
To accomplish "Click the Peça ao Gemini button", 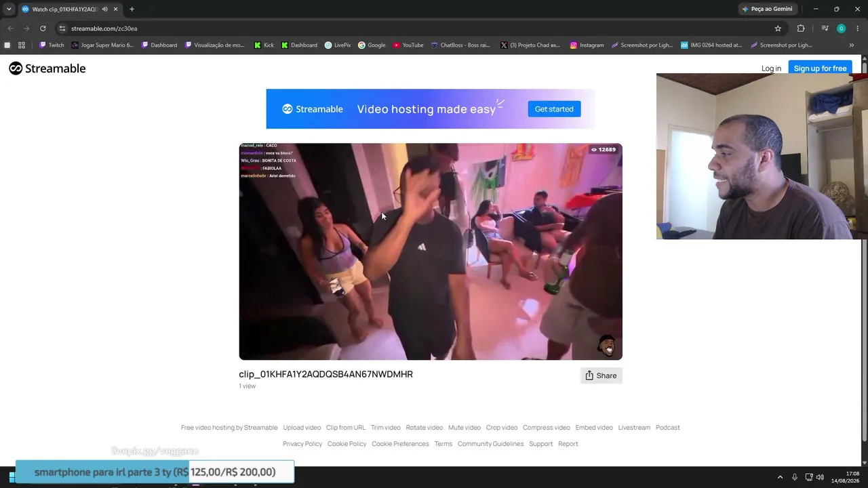I will pos(767,9).
